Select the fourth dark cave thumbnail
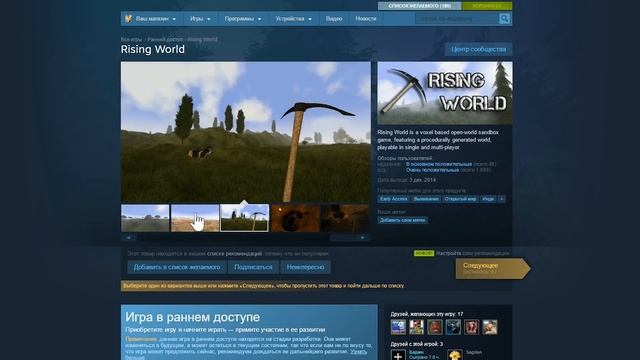The height and width of the screenshot is (360, 640). 295,218
